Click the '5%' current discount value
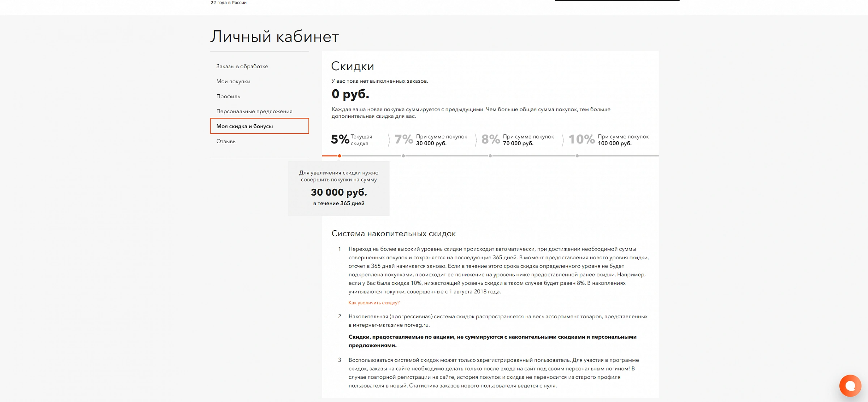This screenshot has height=402, width=868. click(x=340, y=139)
